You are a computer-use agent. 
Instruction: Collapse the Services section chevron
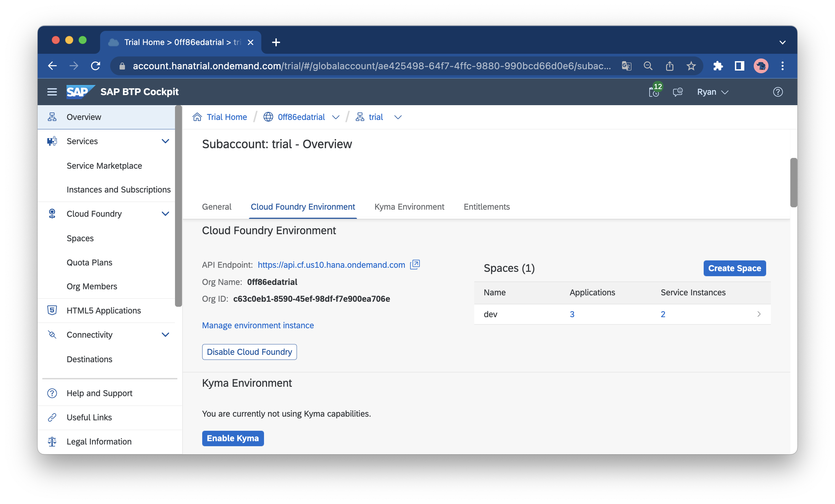(165, 141)
